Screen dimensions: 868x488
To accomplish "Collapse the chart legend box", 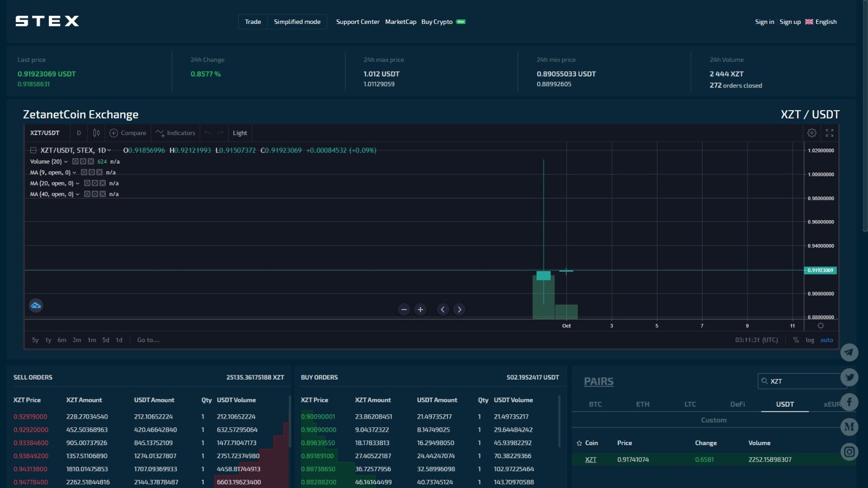I will coord(33,150).
